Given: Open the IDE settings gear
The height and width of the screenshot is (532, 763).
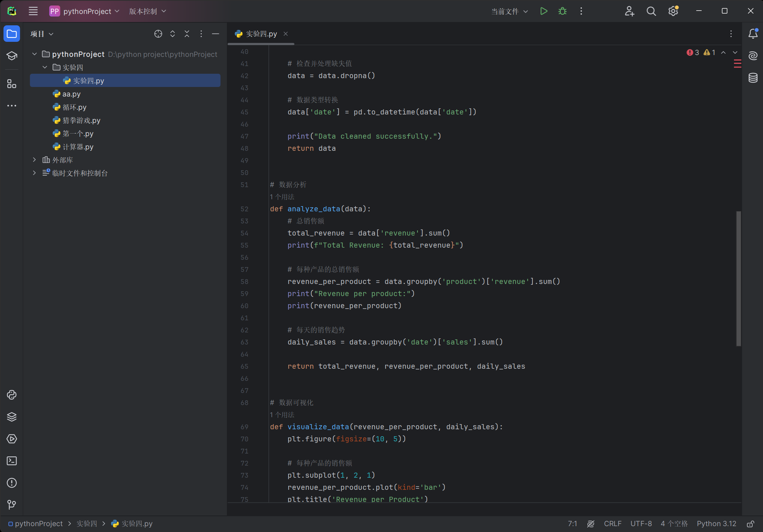Looking at the screenshot, I should (673, 11).
